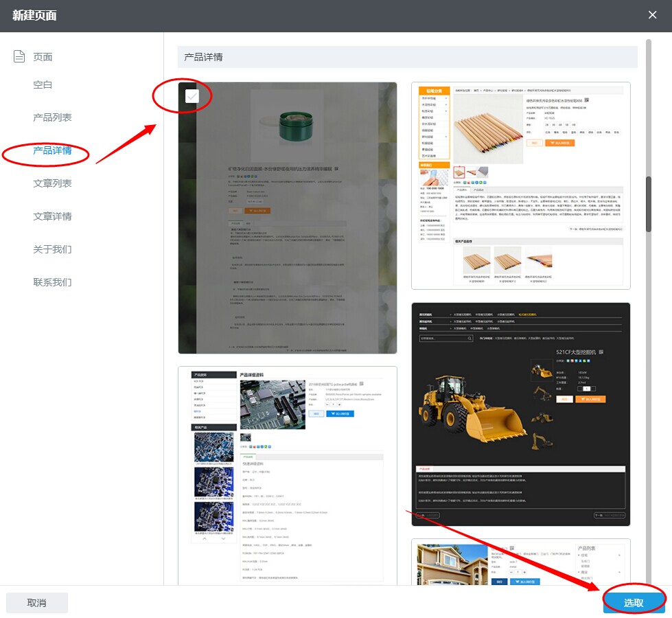
Task: Click the X to close the 新建页面 dialog
Action: [x=652, y=14]
